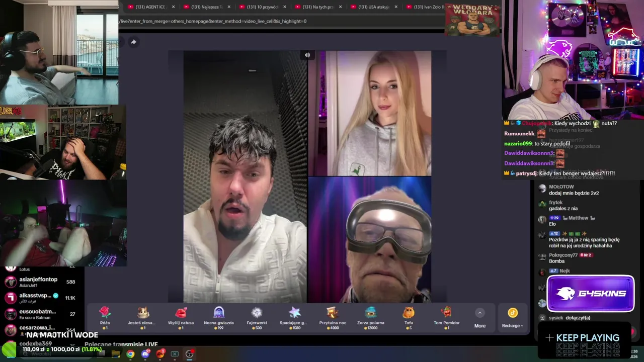Send the Zorza polarna gift
Screen dimensions: 644x362
(x=371, y=318)
